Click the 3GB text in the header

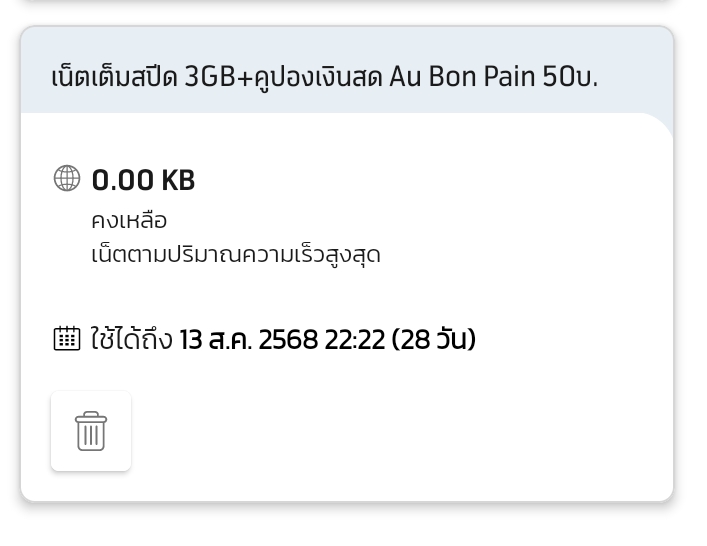211,77
